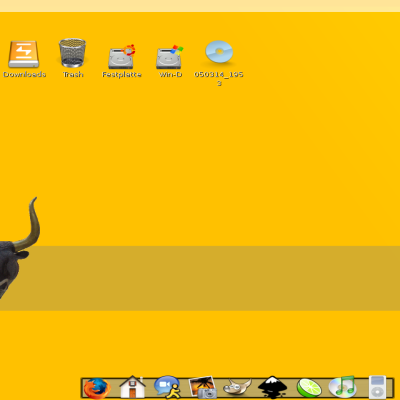Open the Home folder house icon
Image resolution: width=400 pixels, height=400 pixels.
click(132, 387)
